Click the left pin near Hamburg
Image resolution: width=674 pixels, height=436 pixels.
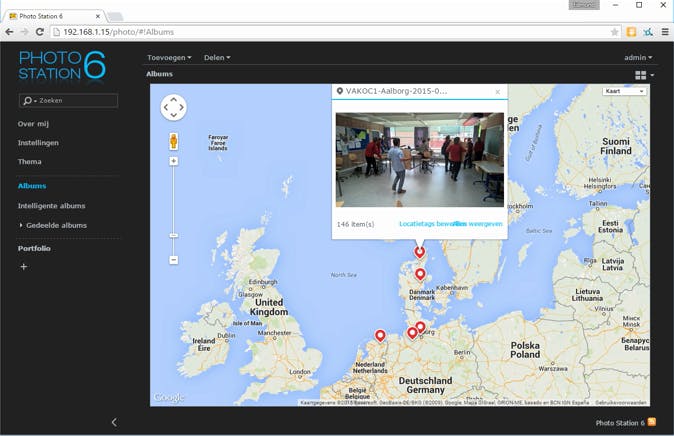(x=412, y=333)
